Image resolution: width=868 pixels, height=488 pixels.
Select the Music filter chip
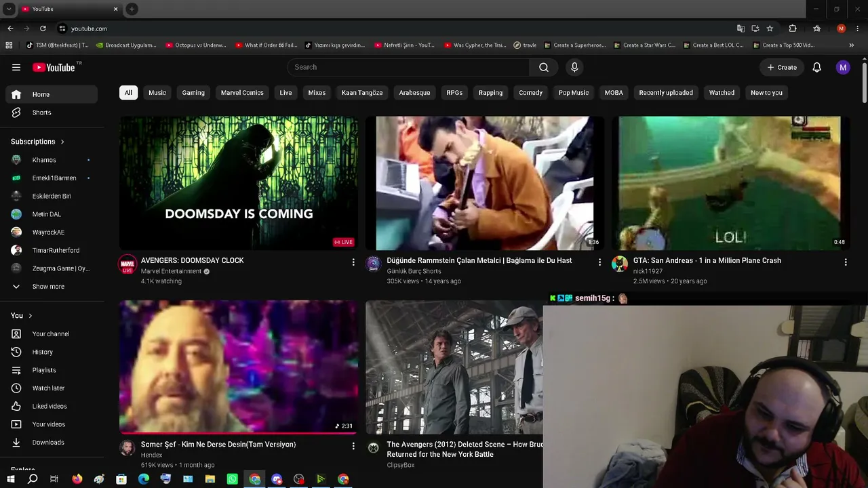pos(157,93)
